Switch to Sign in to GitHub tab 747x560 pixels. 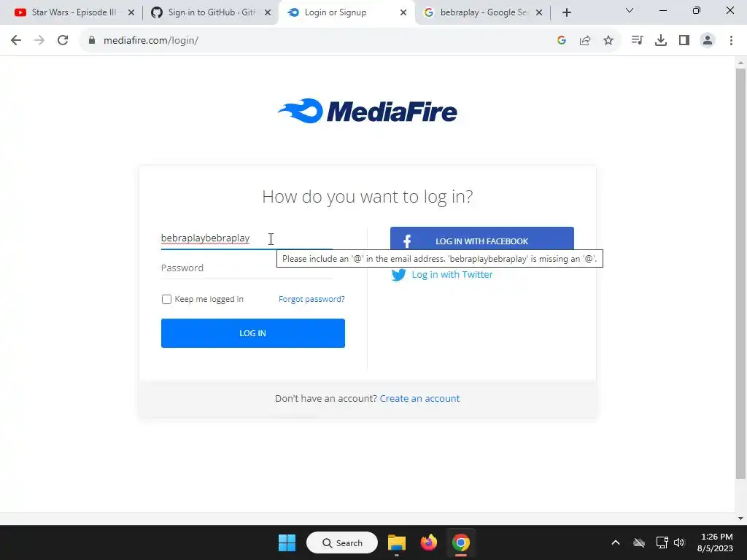coord(209,12)
